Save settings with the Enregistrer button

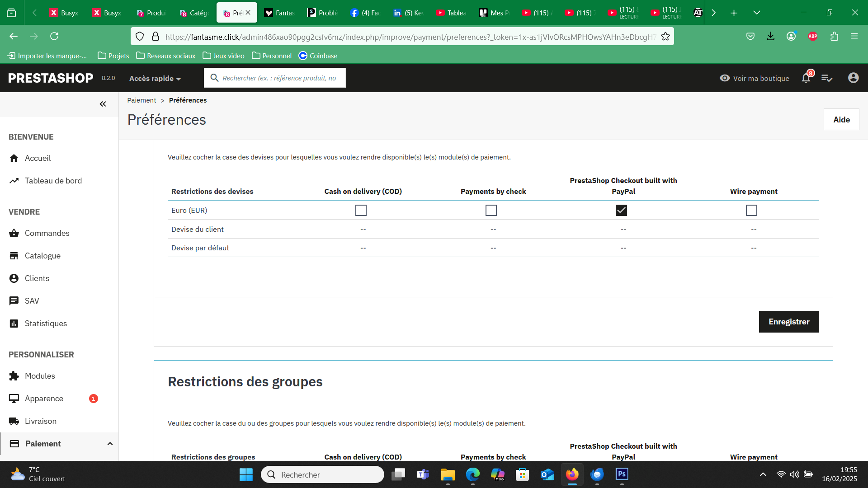789,322
